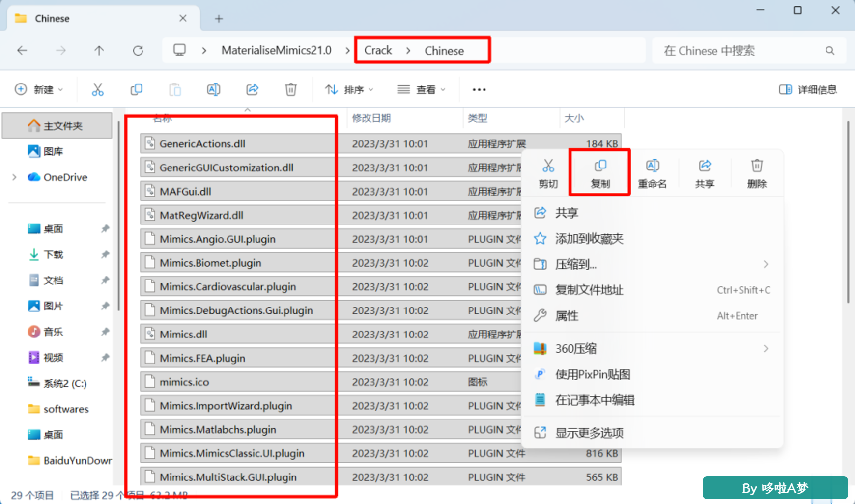
Task: Add a new tab with the plus button
Action: (x=219, y=19)
